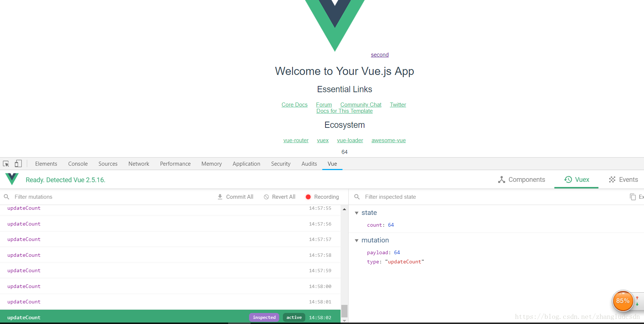Click the active badge on the last mutation

[294, 317]
